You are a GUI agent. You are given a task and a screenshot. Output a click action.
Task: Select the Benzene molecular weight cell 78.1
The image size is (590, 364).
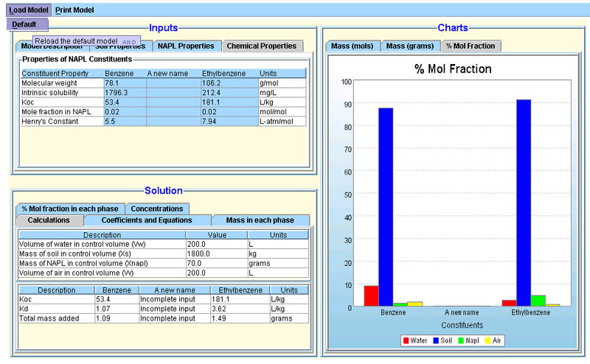coord(124,83)
